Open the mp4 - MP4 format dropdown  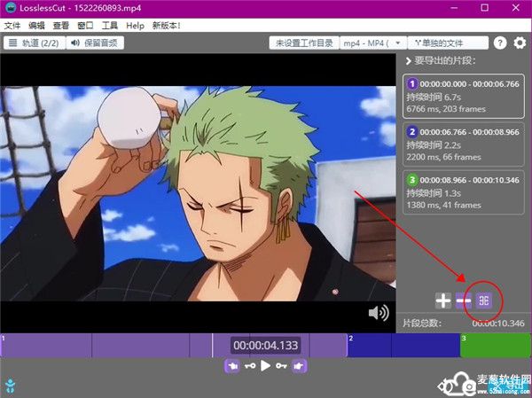pos(373,43)
